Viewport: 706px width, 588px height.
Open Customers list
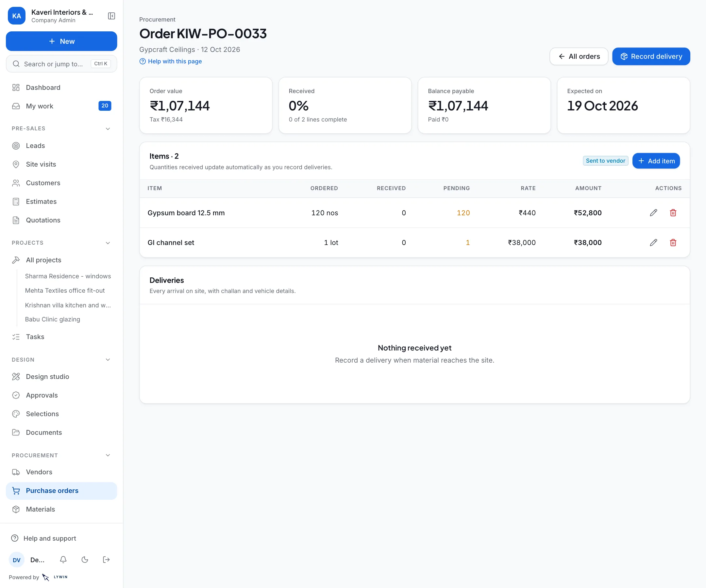pos(61,183)
